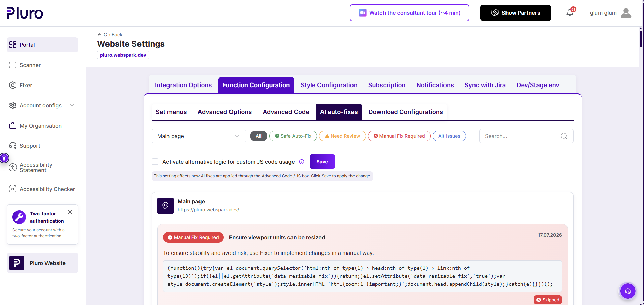Image resolution: width=644 pixels, height=305 pixels.
Task: Click the Main page location pin icon
Action: tap(165, 206)
